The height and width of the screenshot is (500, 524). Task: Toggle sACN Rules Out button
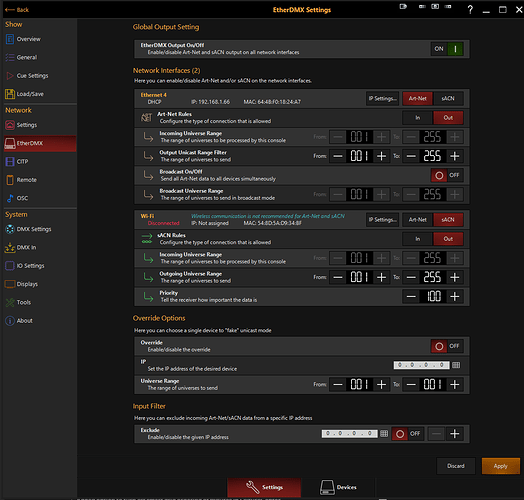(448, 239)
